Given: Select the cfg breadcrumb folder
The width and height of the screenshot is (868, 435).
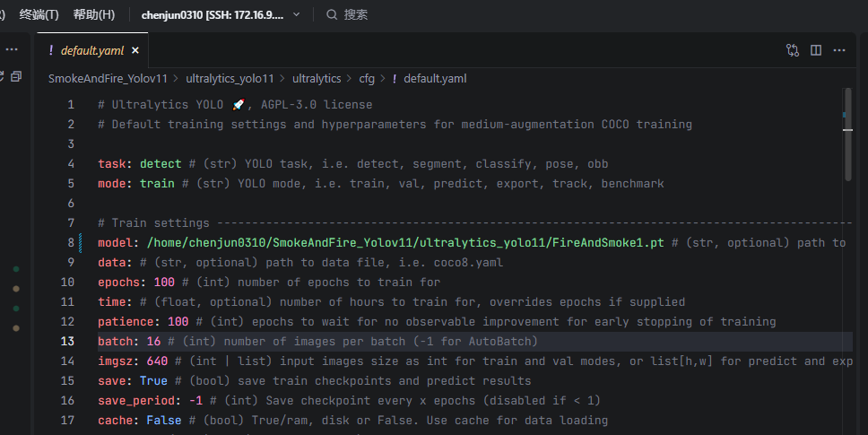Looking at the screenshot, I should coord(367,79).
